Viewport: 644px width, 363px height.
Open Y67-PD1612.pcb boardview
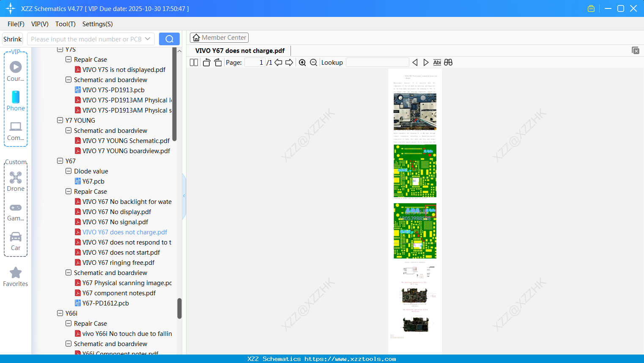(105, 303)
